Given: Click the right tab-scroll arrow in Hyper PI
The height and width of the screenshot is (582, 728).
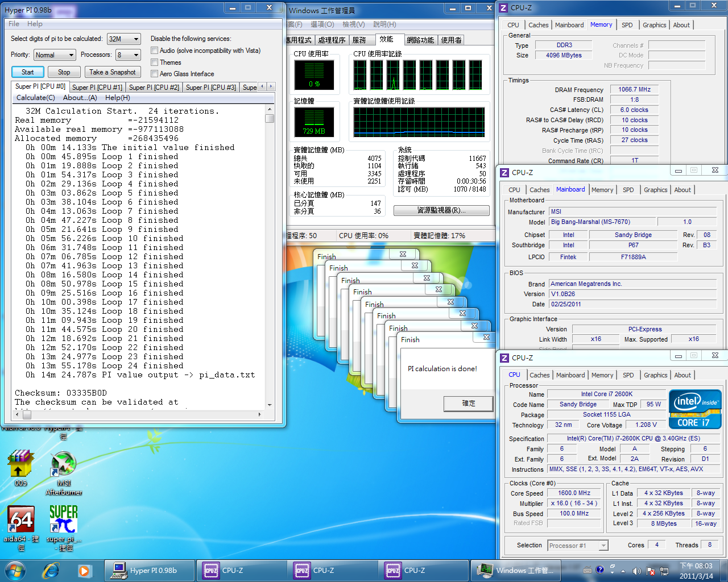Looking at the screenshot, I should point(271,86).
